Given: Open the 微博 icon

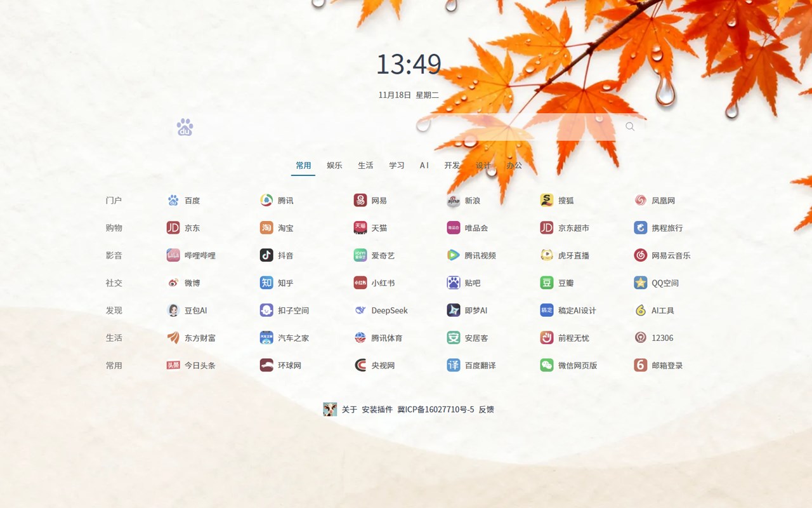Looking at the screenshot, I should tap(173, 283).
